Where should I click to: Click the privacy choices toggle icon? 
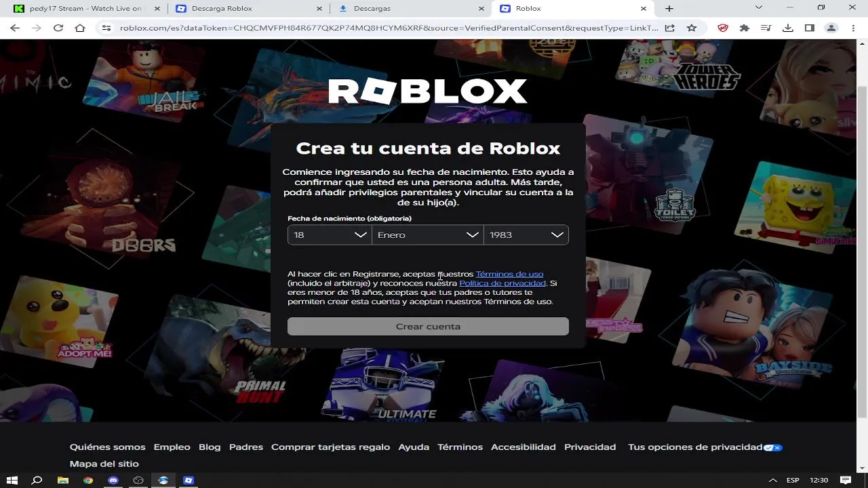[x=773, y=447]
